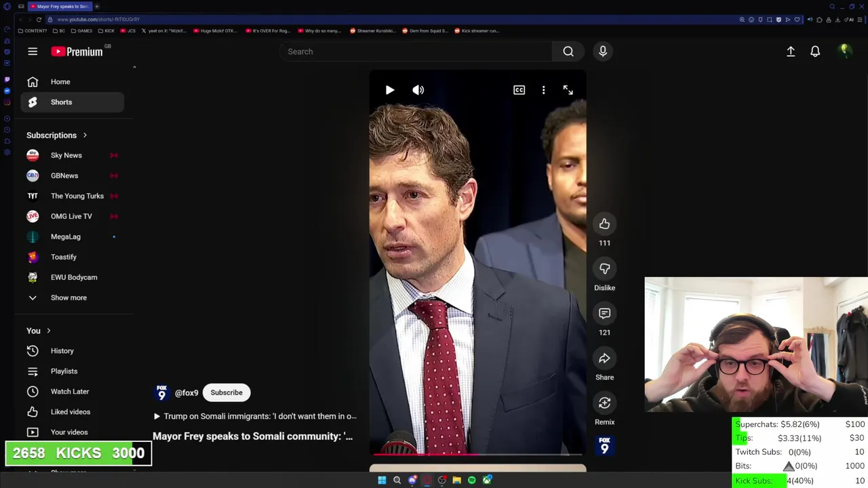The image size is (868, 488).
Task: Open the Windows Start button
Action: (x=382, y=480)
